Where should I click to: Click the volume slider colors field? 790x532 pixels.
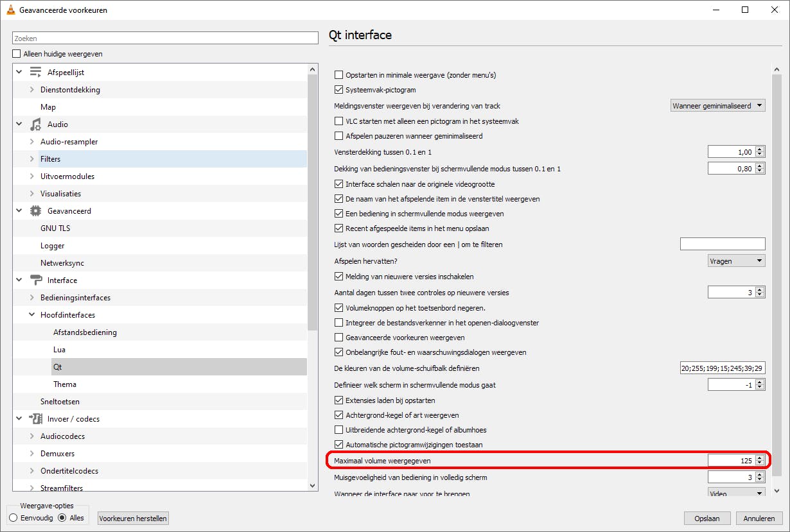[723, 368]
